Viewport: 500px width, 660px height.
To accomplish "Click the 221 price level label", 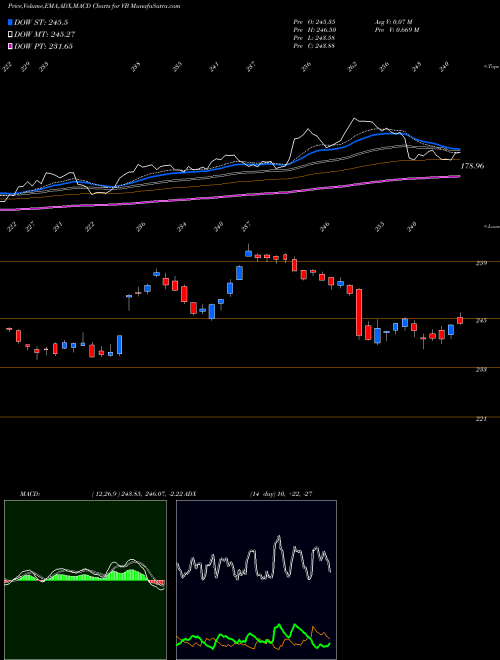I will click(481, 418).
